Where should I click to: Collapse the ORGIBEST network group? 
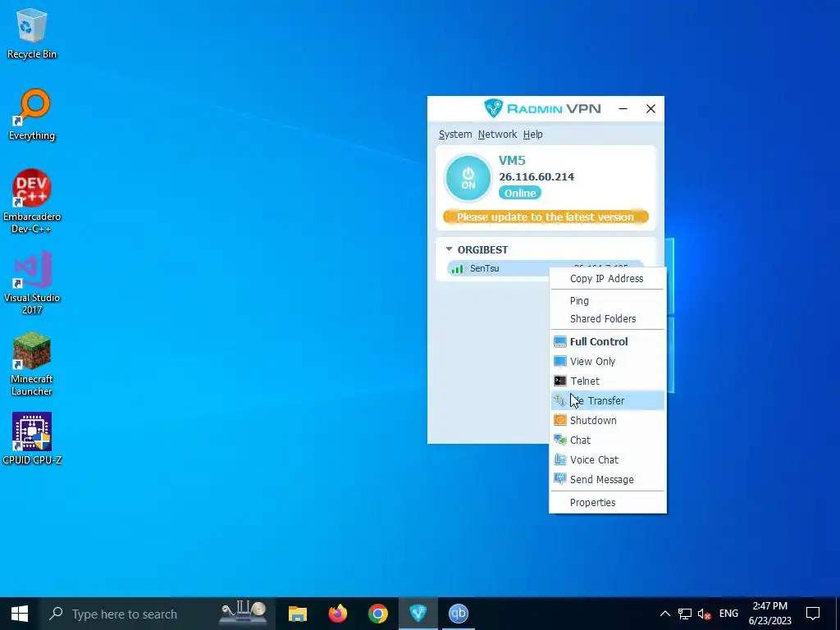449,249
